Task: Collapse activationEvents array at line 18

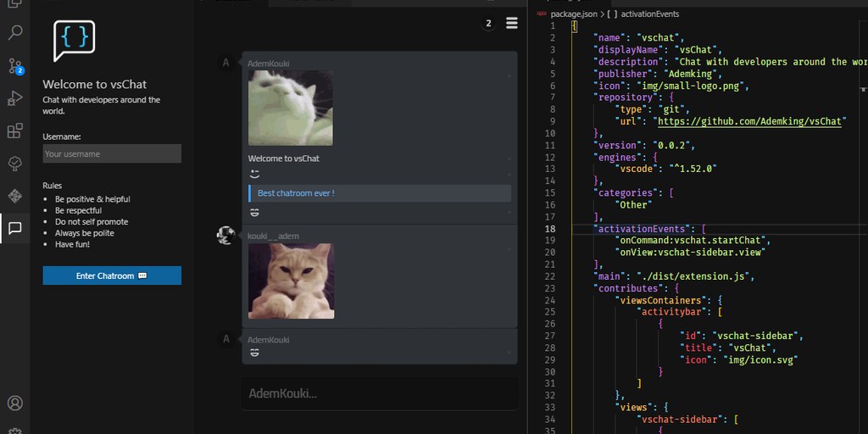Action: point(565,229)
